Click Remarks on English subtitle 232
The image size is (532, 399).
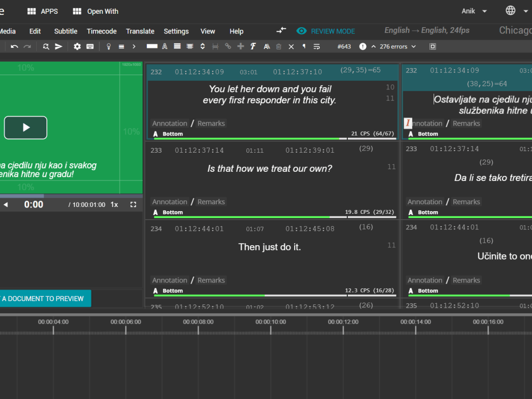point(211,123)
